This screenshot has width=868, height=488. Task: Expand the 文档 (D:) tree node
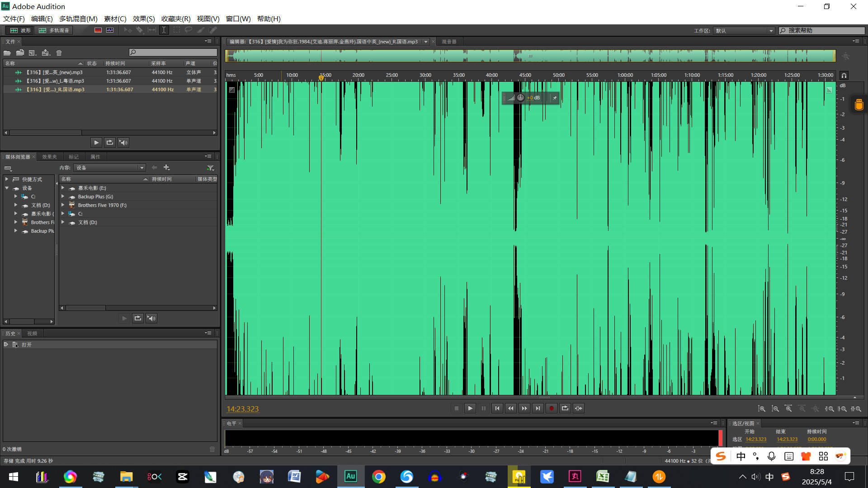point(16,205)
